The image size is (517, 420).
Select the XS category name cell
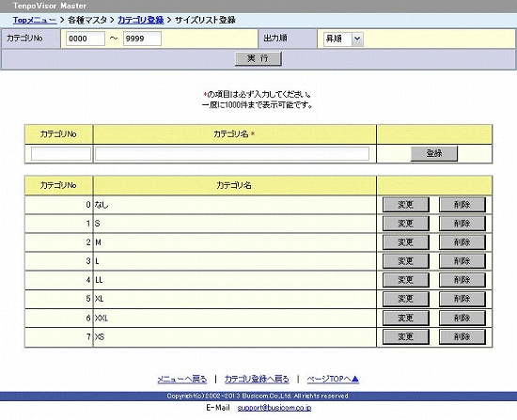pyautogui.click(x=235, y=337)
